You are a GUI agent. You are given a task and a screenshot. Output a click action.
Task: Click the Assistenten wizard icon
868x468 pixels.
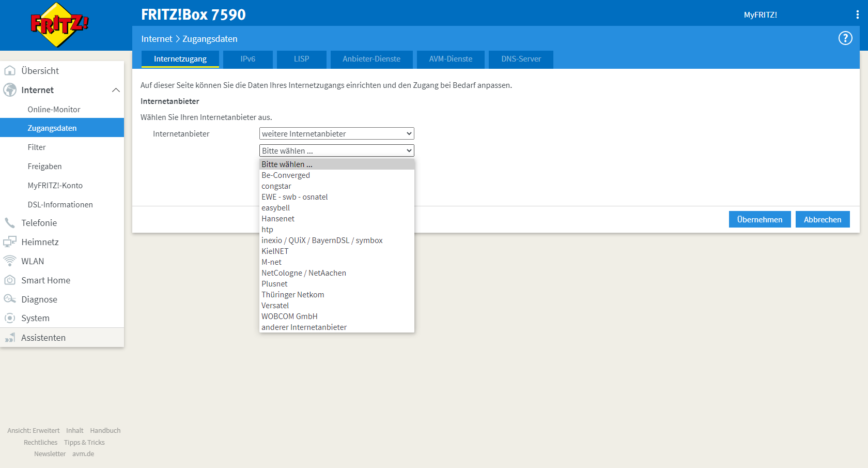coord(10,338)
